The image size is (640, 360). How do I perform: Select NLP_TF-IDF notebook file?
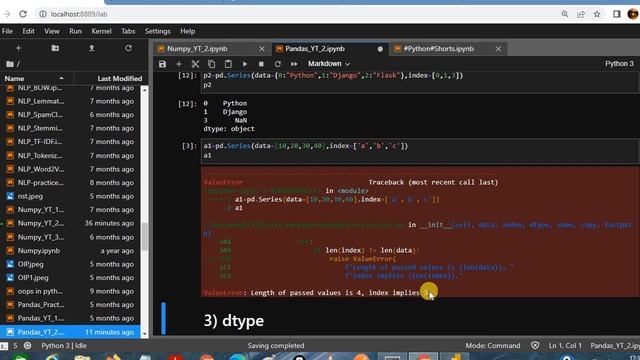(x=70, y=142)
